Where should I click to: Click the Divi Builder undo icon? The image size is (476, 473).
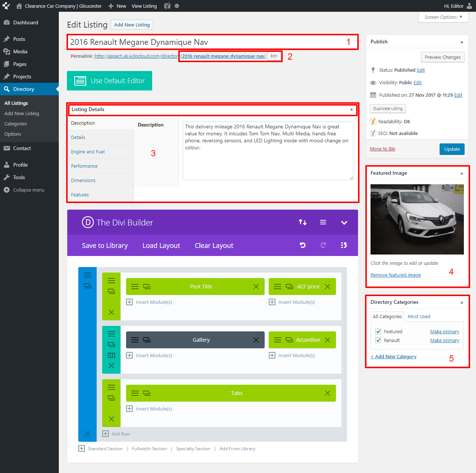coord(303,245)
